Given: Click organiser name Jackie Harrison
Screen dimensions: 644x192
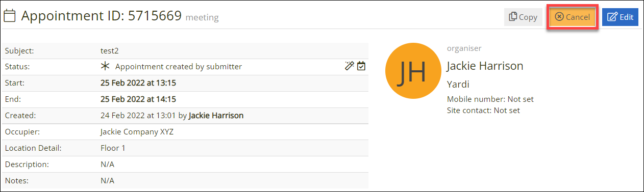Looking at the screenshot, I should click(485, 66).
